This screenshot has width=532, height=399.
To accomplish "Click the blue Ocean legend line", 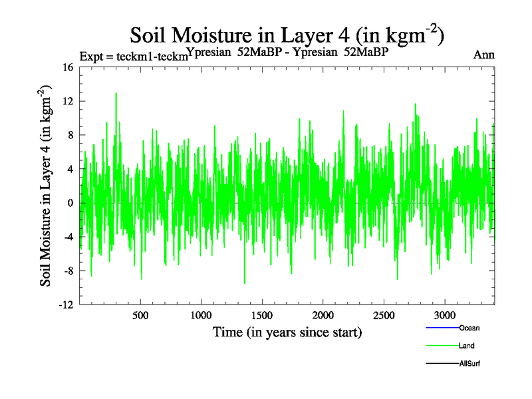I will [440, 328].
